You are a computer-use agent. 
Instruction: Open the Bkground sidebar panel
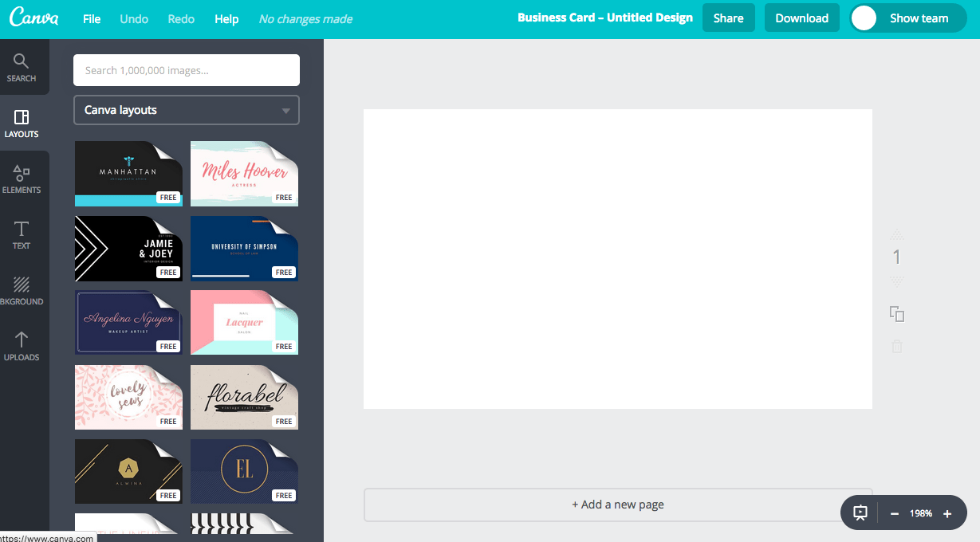point(22,291)
